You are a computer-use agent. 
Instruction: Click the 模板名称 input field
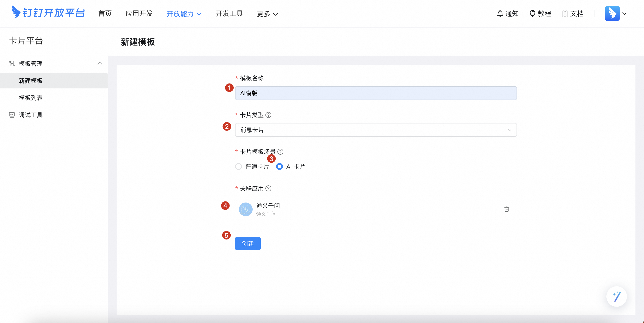376,93
